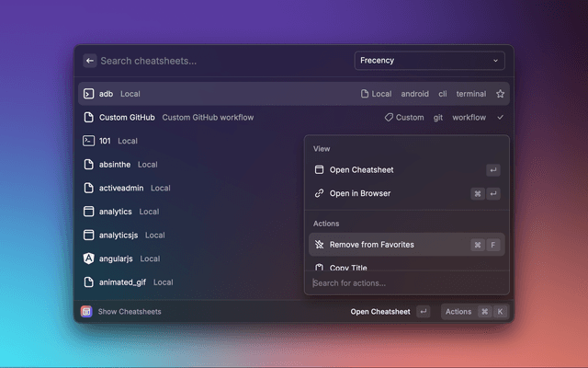Toggle the star favorite on adb row

pyautogui.click(x=500, y=94)
